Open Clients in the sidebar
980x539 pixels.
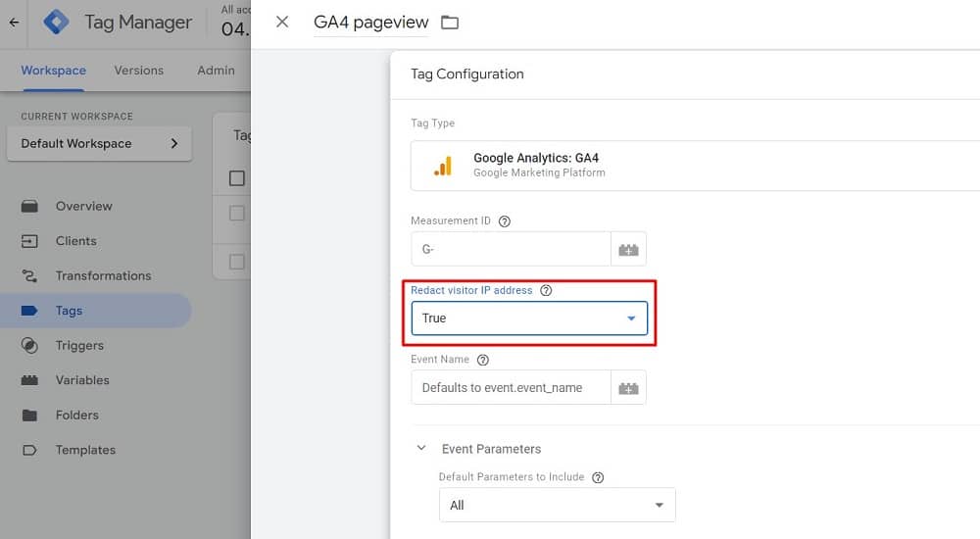point(75,241)
